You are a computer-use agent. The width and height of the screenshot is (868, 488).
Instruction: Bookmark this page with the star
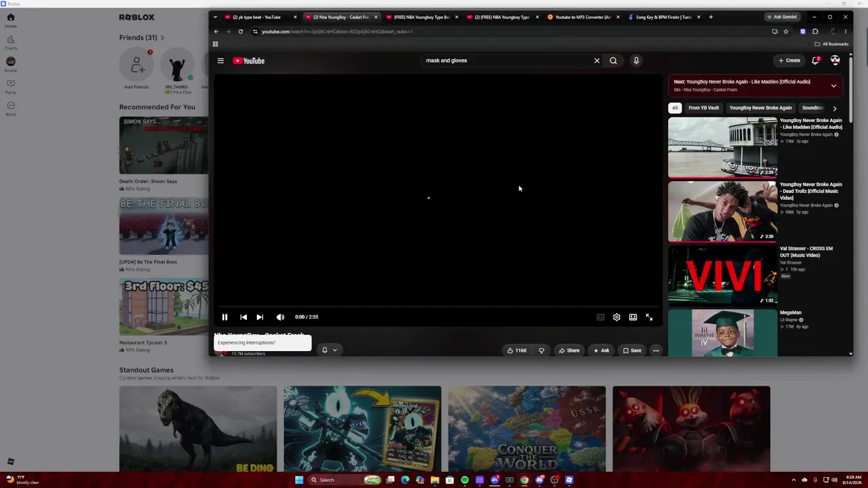(x=786, y=31)
